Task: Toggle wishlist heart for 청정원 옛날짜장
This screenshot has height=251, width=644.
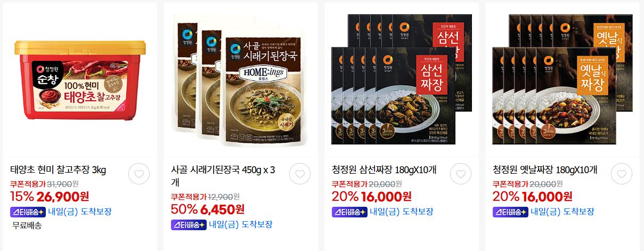Action: [x=622, y=174]
